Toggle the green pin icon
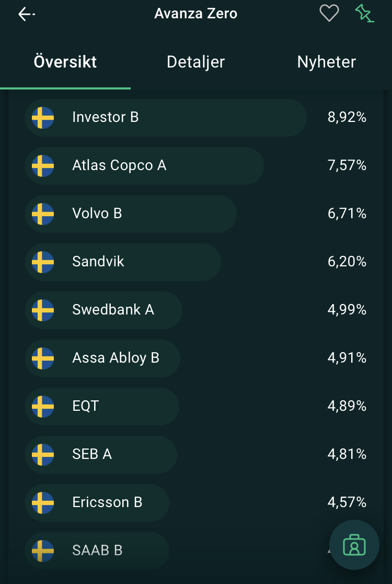392x584 pixels. tap(364, 13)
